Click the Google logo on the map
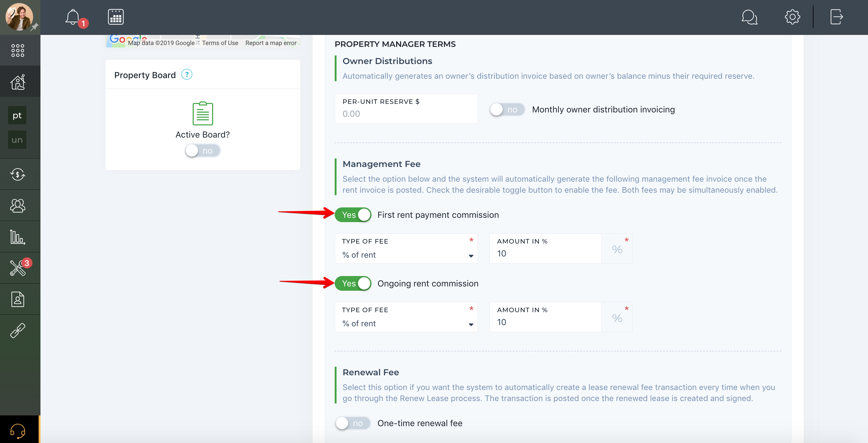This screenshot has height=443, width=868. tap(128, 40)
